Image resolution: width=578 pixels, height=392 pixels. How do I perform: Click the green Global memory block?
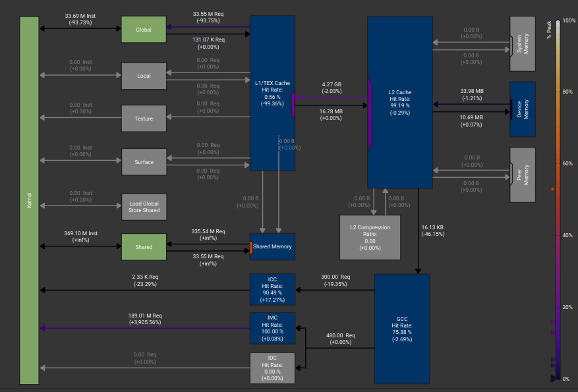pyautogui.click(x=144, y=30)
